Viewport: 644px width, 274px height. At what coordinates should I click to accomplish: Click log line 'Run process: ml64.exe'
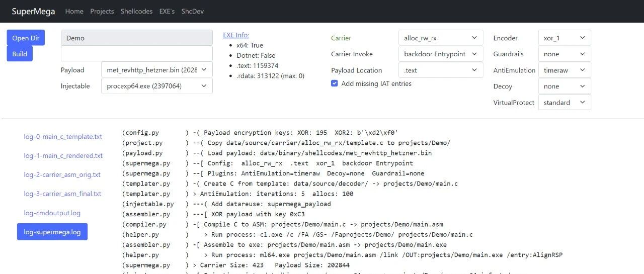[342, 255]
